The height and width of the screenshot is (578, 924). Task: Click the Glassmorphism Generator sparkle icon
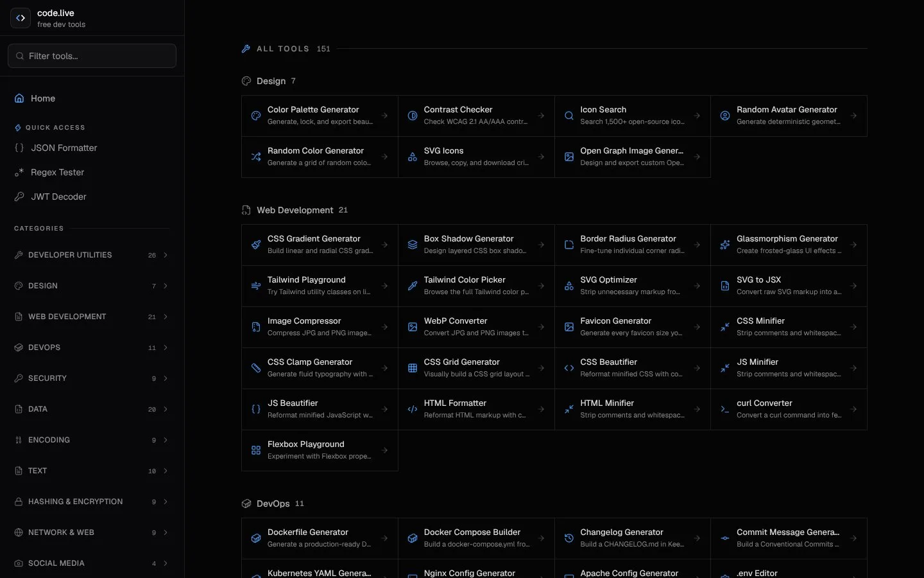pos(725,245)
